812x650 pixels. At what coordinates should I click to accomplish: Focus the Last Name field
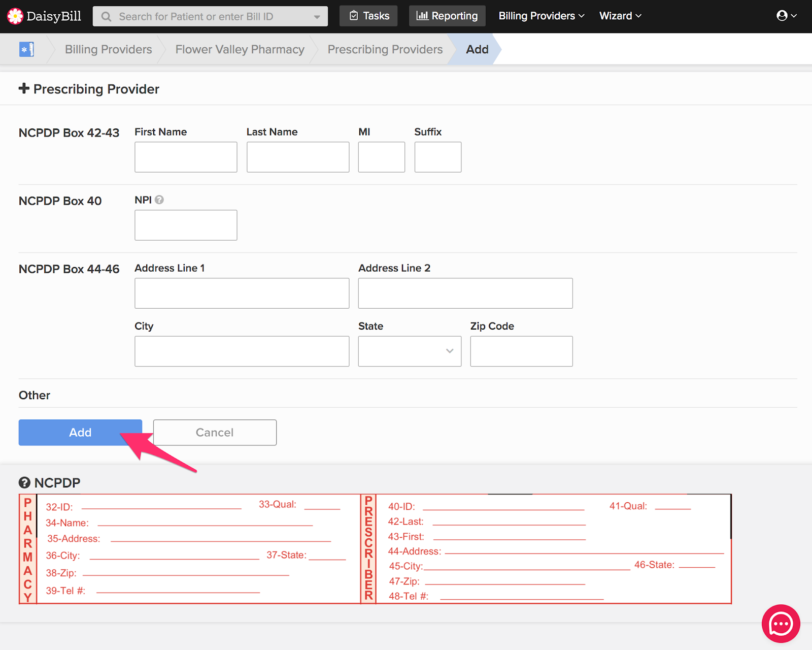pos(298,157)
